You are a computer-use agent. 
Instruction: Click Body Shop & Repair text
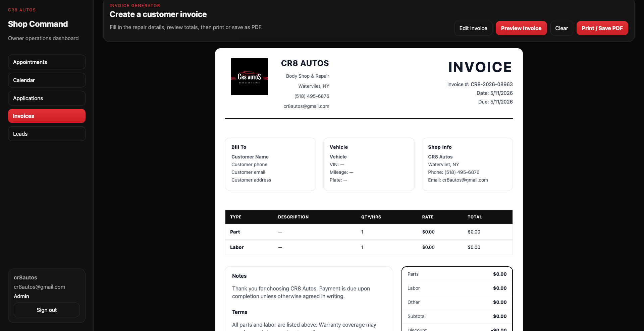(308, 76)
